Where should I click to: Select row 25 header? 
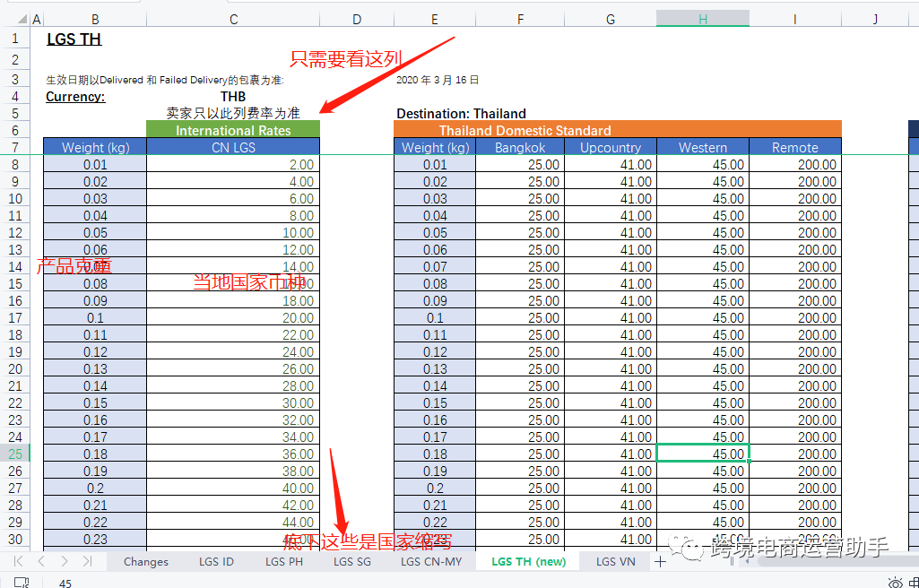click(14, 454)
